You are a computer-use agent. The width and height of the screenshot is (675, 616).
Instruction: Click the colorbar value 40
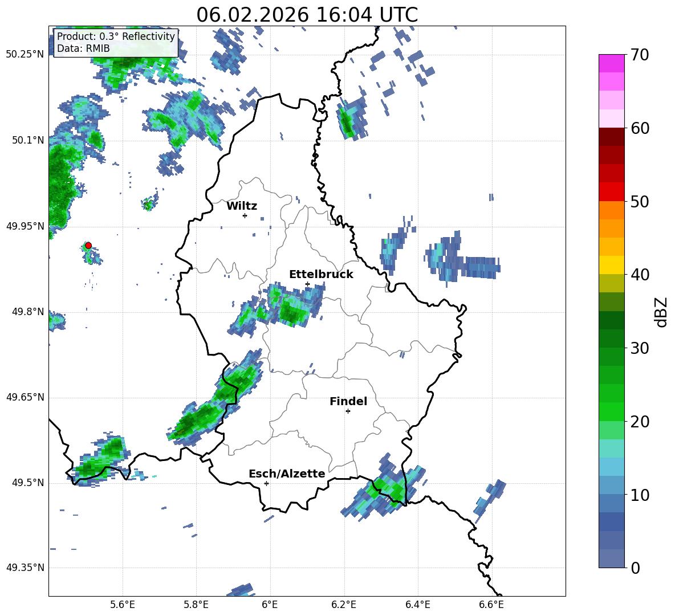[640, 275]
